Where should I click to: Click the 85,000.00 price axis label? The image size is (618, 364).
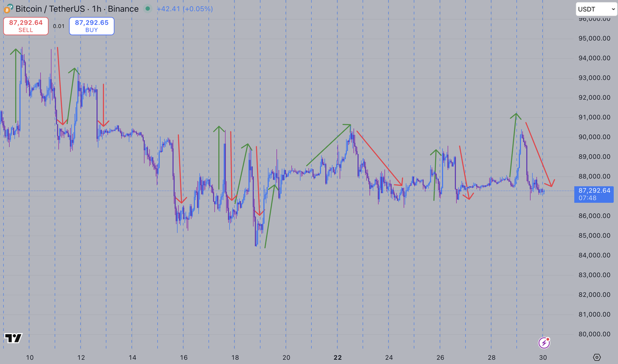(595, 236)
